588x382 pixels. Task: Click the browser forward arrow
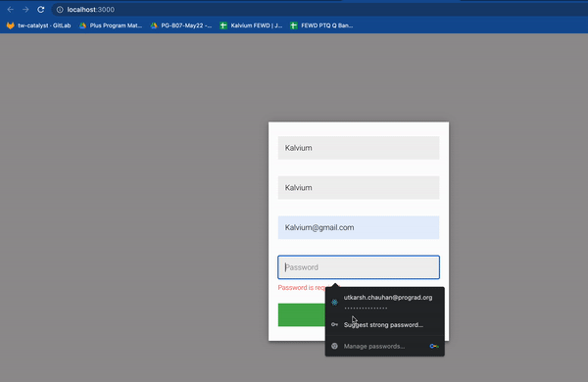click(x=25, y=10)
